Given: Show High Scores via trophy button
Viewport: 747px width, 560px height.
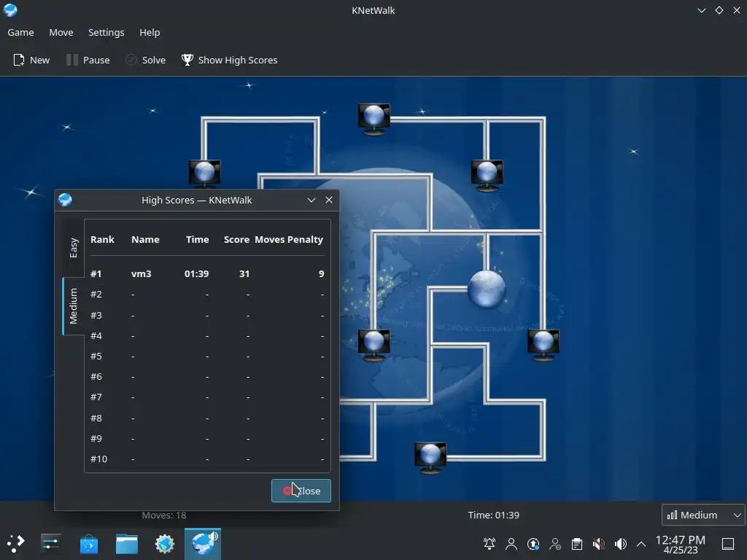Looking at the screenshot, I should 229,60.
